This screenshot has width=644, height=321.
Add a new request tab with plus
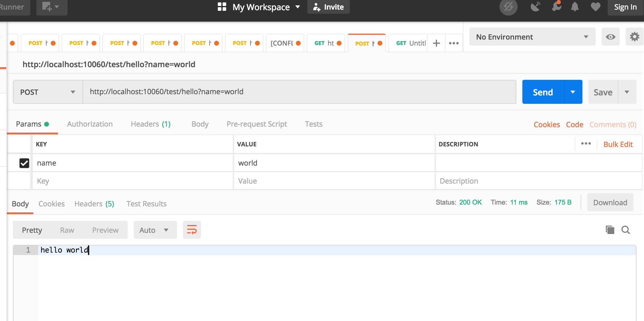(436, 43)
